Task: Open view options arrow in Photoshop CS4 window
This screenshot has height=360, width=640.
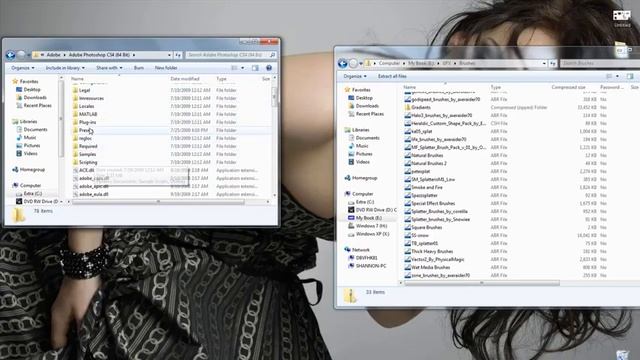Action: (x=242, y=68)
